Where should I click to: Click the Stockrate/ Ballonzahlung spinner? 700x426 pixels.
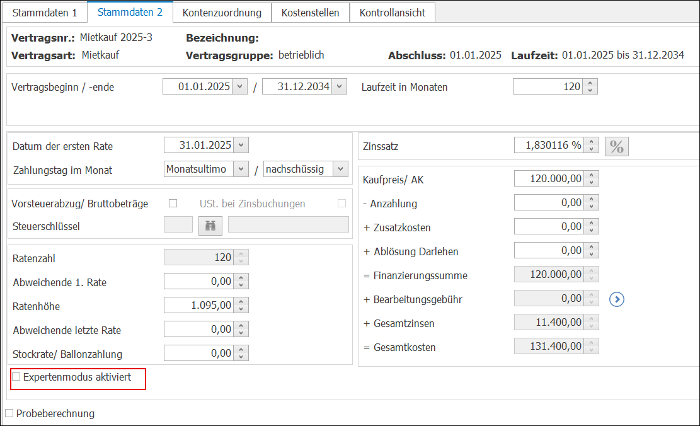(241, 353)
